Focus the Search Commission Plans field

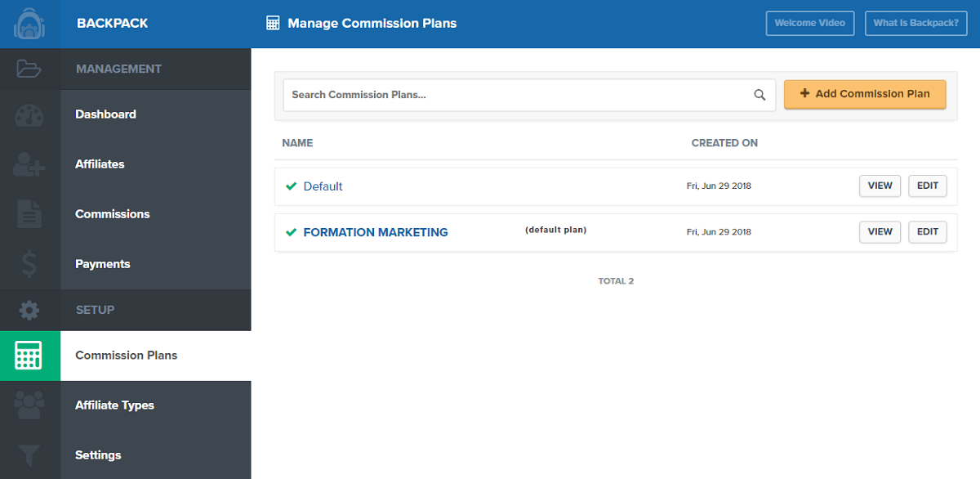[x=529, y=95]
